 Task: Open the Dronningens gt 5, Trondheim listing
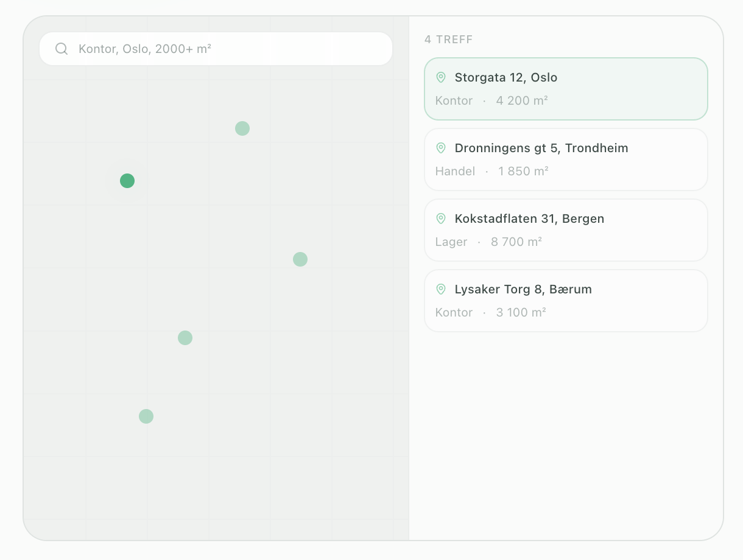(566, 159)
